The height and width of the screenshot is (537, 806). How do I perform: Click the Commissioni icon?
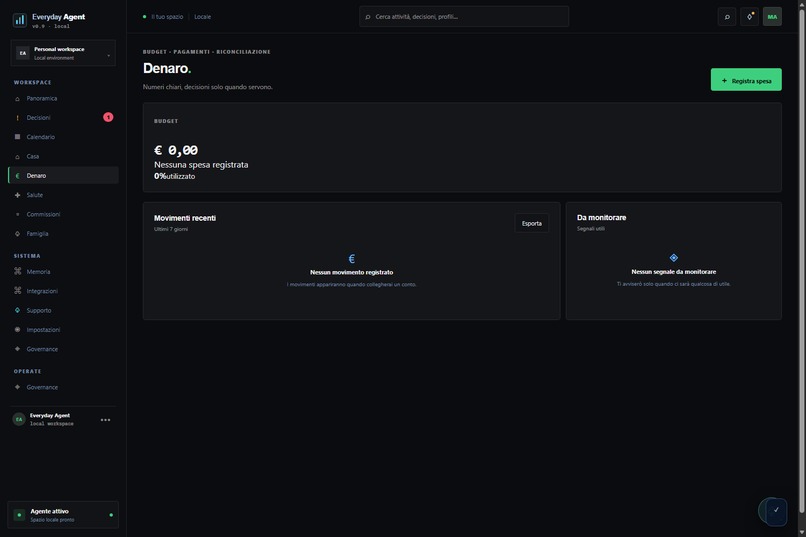click(17, 214)
